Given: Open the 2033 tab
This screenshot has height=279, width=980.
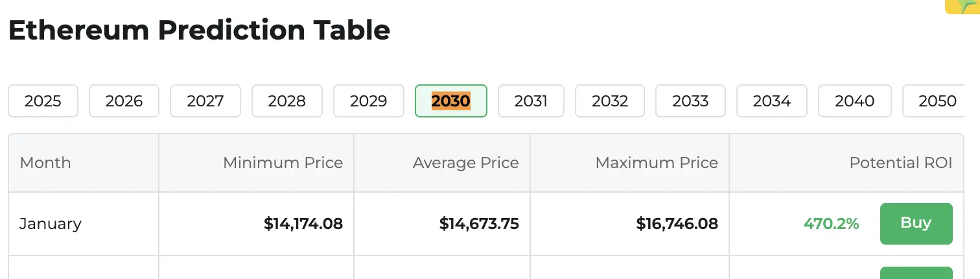Looking at the screenshot, I should pos(690,101).
